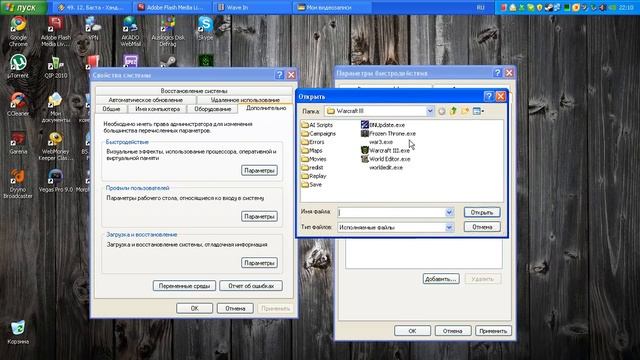Select the AKADO WebMail desktop icon
This screenshot has width=640, height=360.
coord(131,31)
